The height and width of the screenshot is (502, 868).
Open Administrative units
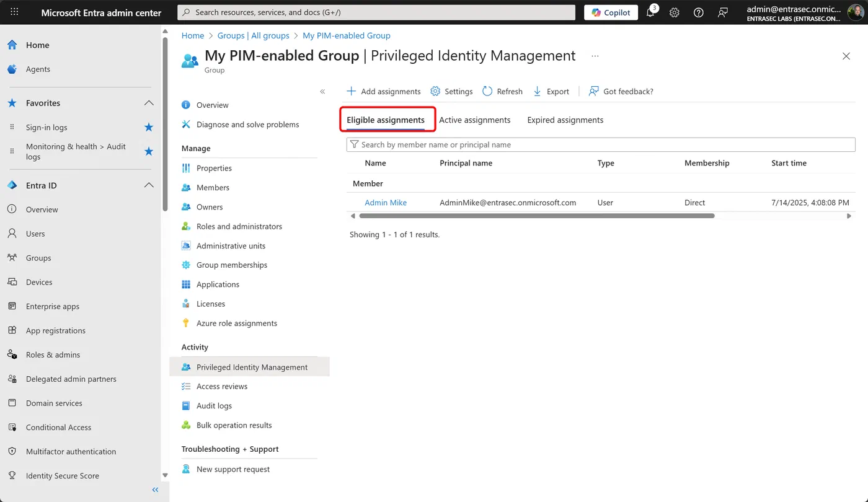(231, 245)
